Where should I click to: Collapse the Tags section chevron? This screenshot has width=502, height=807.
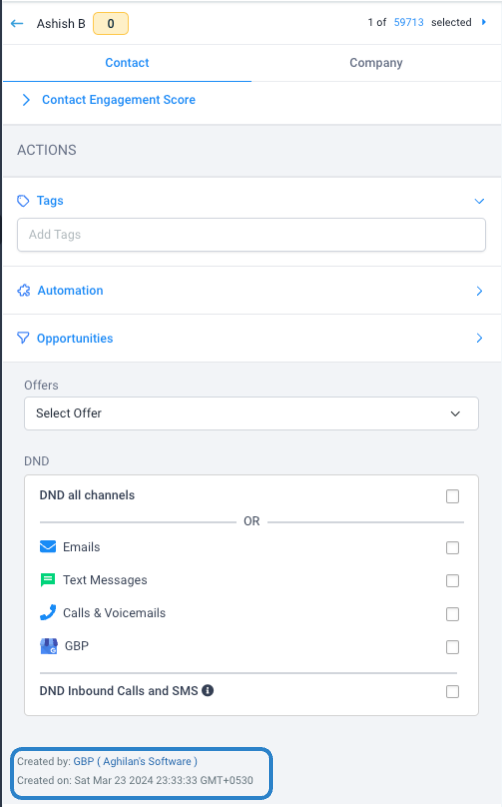pyautogui.click(x=479, y=201)
